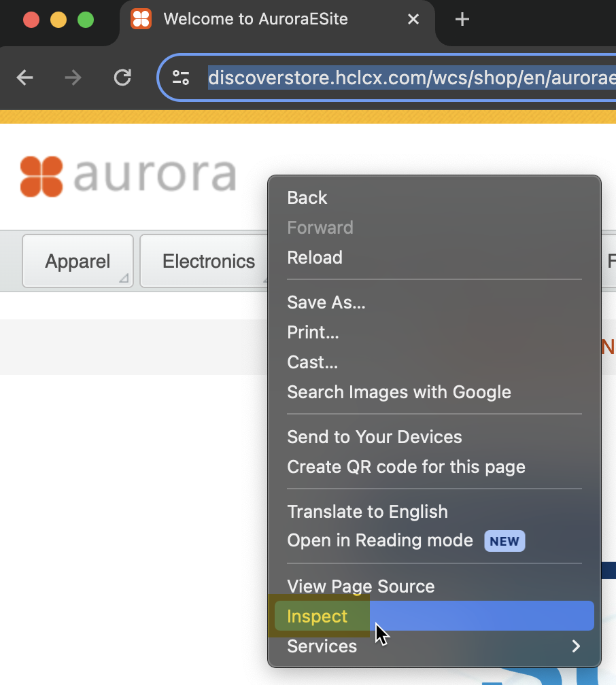Click the Aurora logo
The image size is (616, 685).
click(129, 176)
